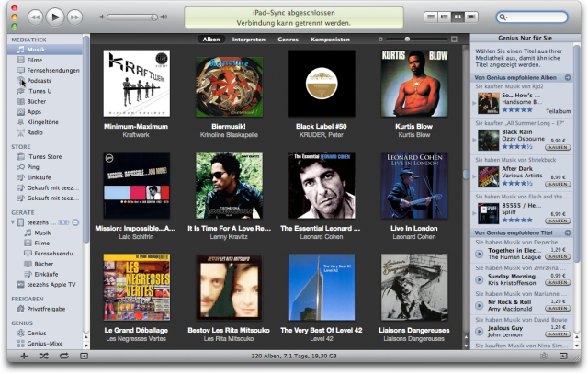
Task: Select the Alben tab
Action: pyautogui.click(x=211, y=40)
